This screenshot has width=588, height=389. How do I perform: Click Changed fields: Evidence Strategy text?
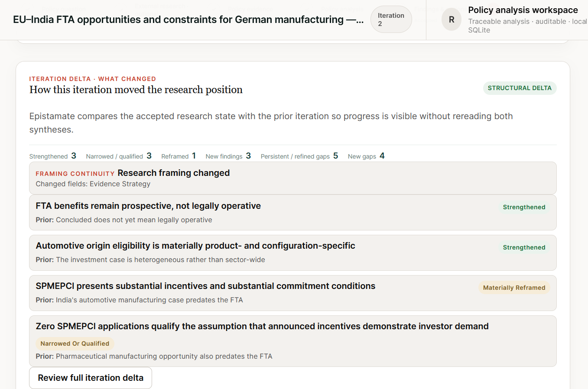[x=93, y=184]
